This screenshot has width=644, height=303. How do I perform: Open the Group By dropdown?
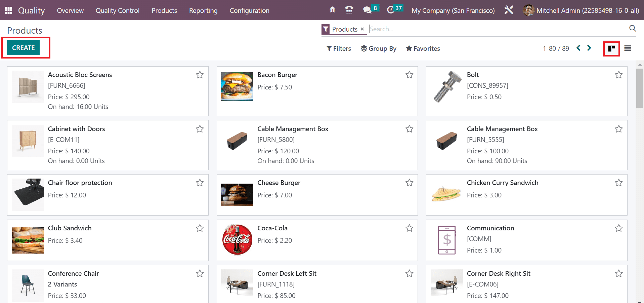(379, 48)
